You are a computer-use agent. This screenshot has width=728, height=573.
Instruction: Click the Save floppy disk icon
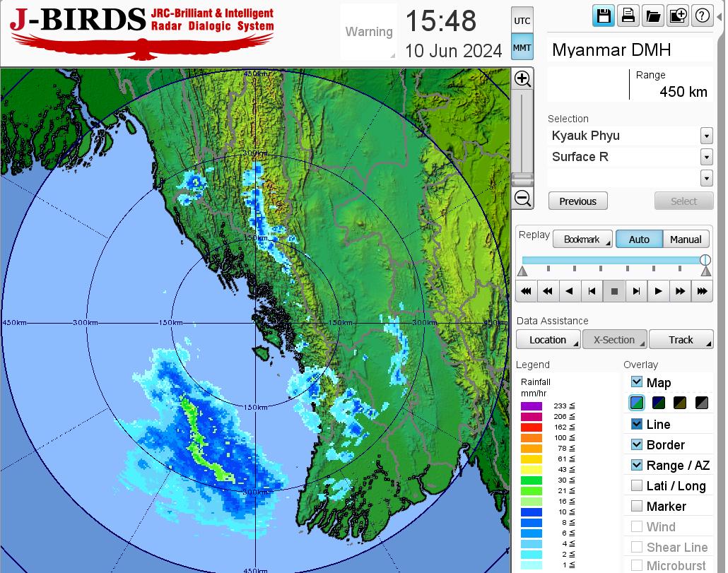[604, 16]
